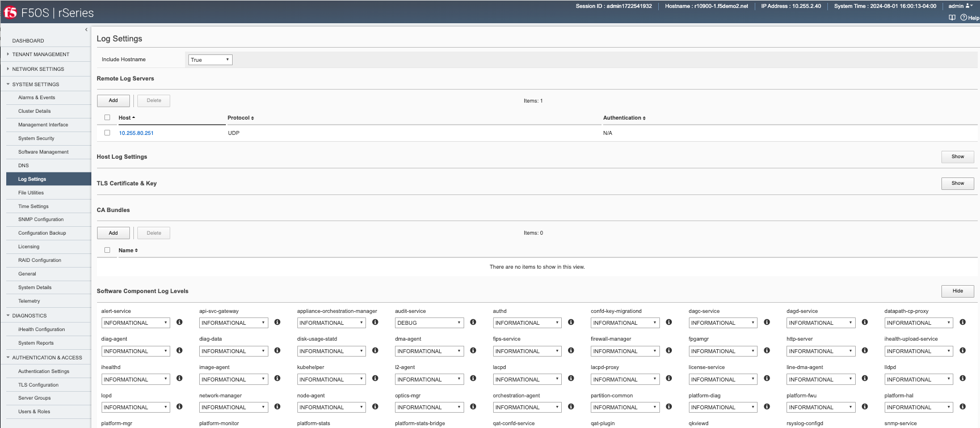The height and width of the screenshot is (428, 980).
Task: Sort CA Bundles by Name column
Action: 128,251
